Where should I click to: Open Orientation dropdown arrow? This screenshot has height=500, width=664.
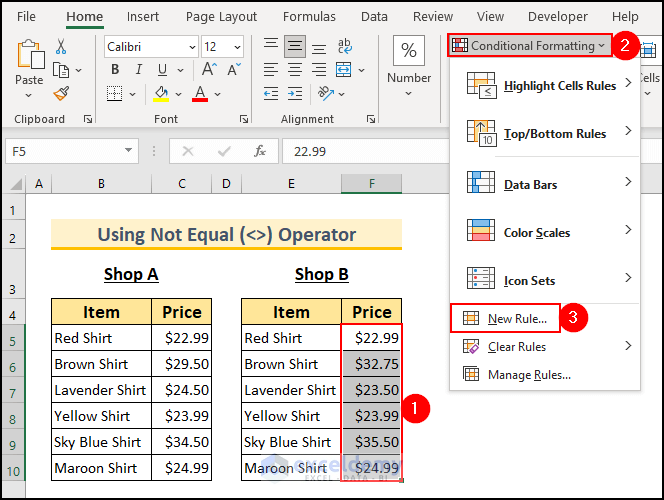pos(341,94)
